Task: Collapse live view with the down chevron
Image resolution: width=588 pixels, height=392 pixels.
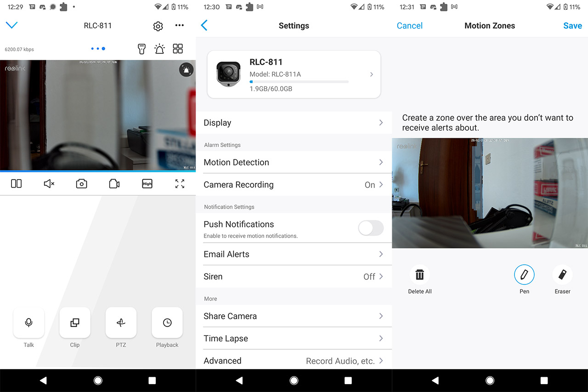Action: (x=11, y=25)
